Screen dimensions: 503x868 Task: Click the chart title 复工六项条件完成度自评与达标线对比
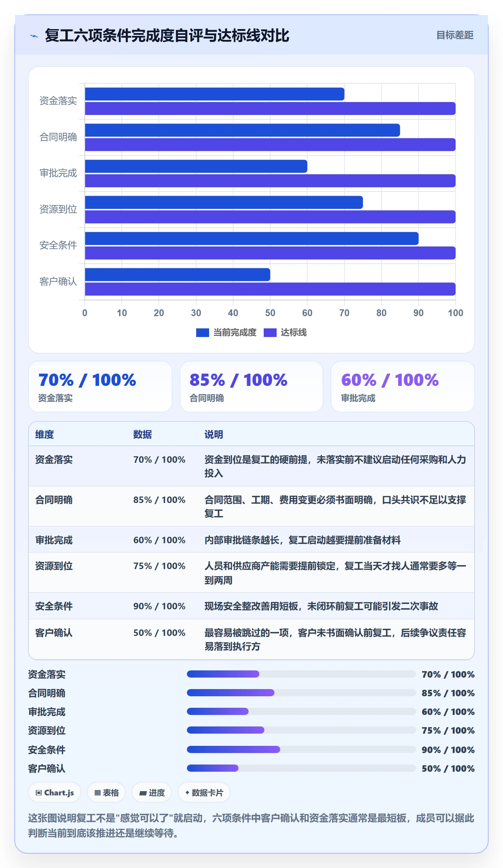[x=167, y=36]
